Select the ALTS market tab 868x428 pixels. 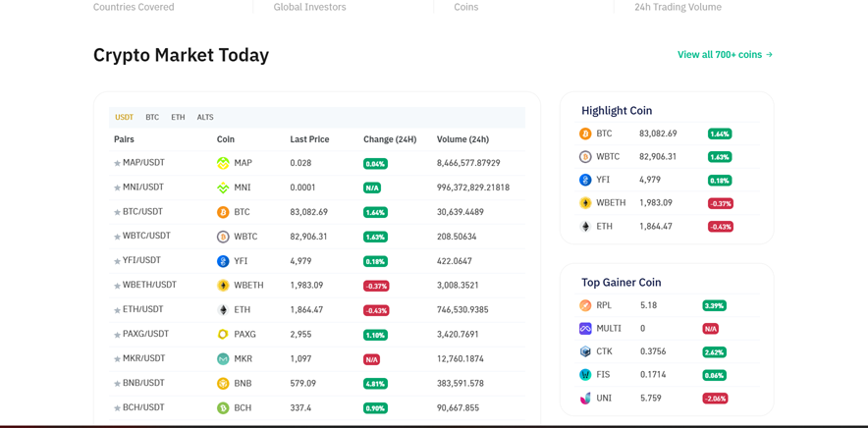click(204, 117)
